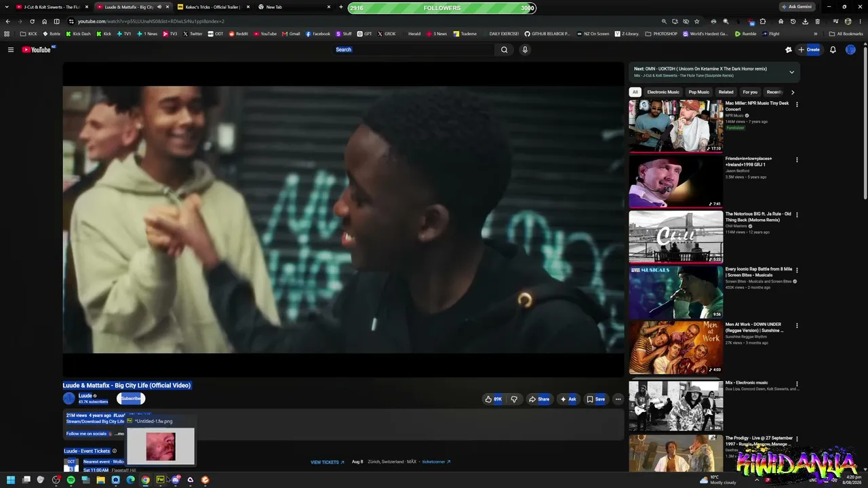Like the Big City Life video
Image resolution: width=868 pixels, height=488 pixels.
[493, 399]
